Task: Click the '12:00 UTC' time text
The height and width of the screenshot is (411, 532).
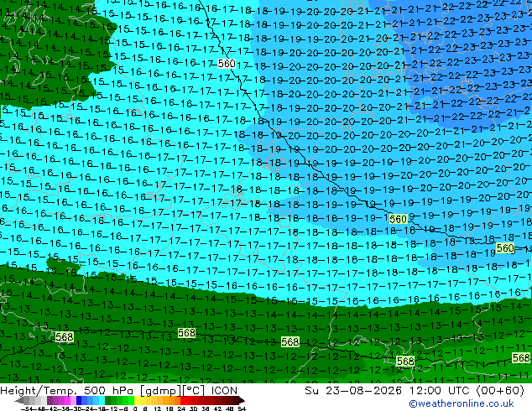Action: (441, 391)
